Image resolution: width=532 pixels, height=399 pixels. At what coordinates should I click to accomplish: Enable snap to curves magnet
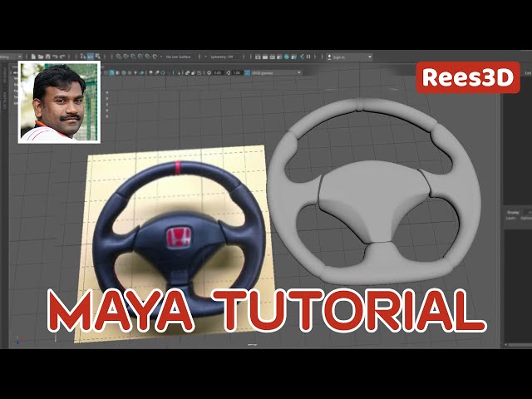[126, 57]
